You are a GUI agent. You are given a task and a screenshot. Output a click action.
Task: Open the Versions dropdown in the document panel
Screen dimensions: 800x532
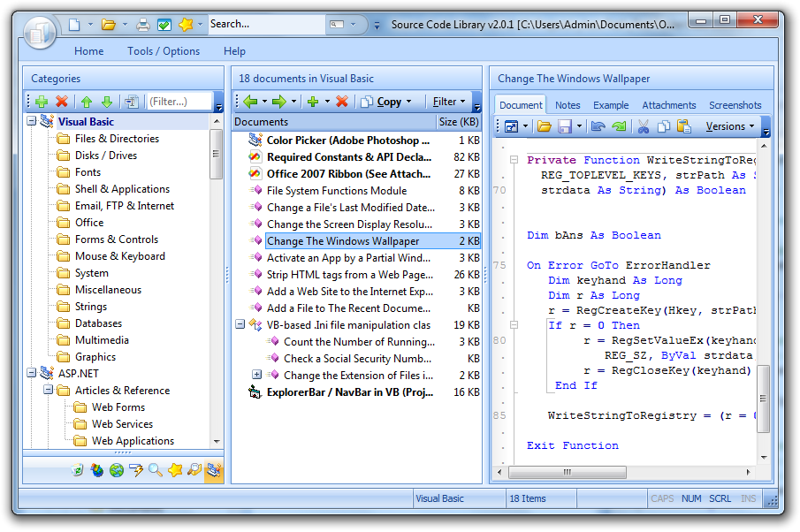(727, 126)
